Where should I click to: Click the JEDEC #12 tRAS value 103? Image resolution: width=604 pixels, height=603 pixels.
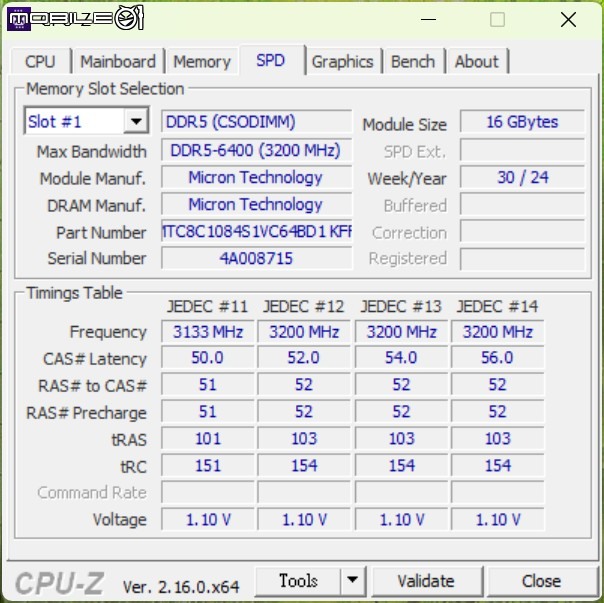[304, 438]
